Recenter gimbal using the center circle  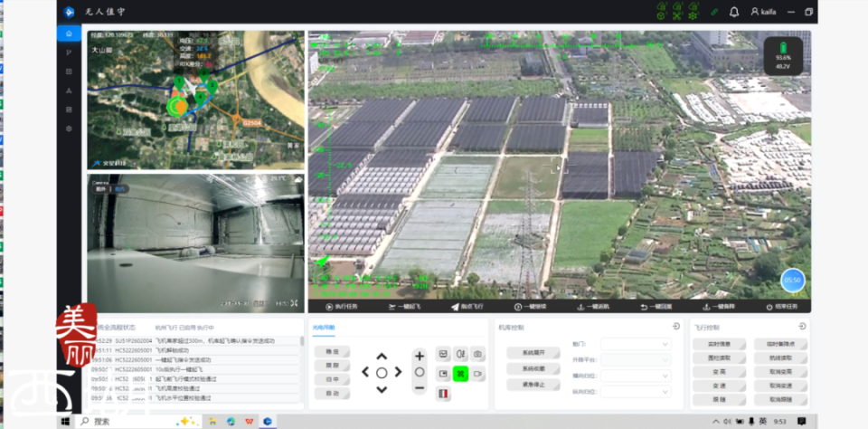coord(382,373)
